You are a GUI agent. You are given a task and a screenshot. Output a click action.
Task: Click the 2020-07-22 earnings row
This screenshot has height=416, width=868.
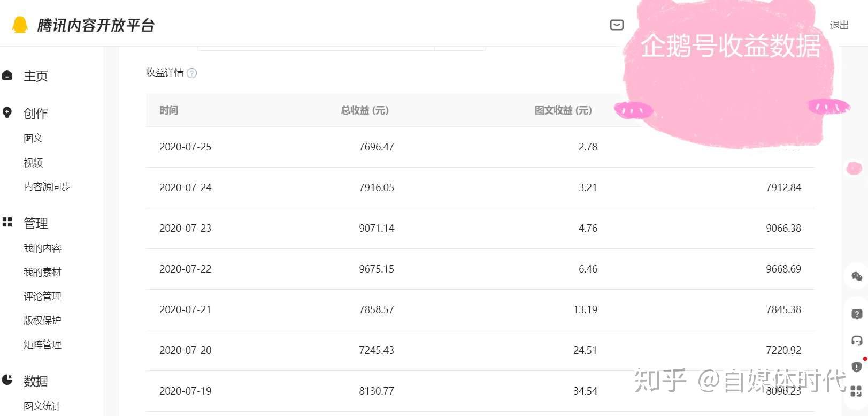coord(480,269)
